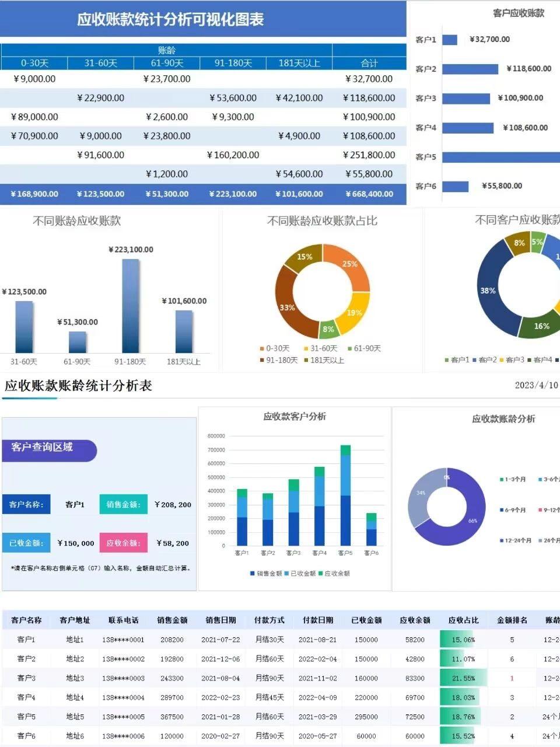Select the ¥53,600.00 cell
The image size is (560, 747).
pyautogui.click(x=233, y=98)
